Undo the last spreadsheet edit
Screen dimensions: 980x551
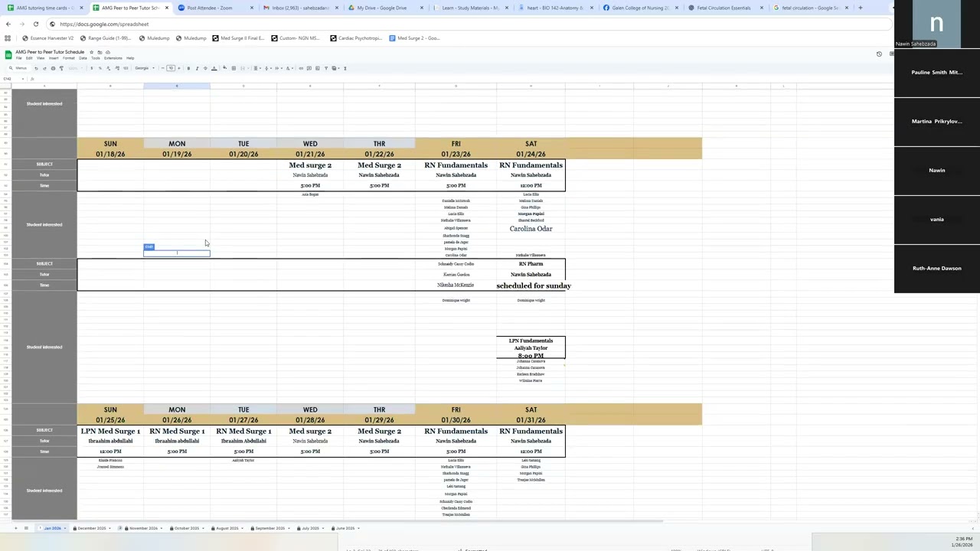36,68
